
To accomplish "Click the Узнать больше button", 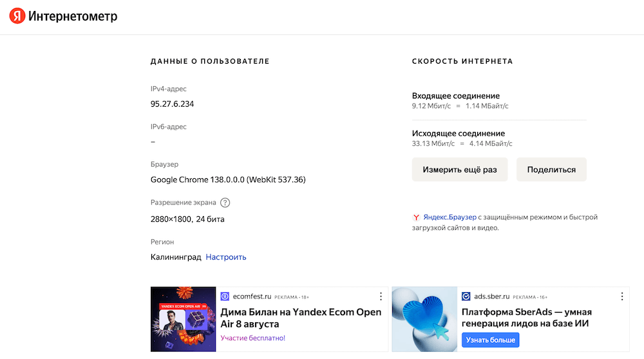I will tap(490, 340).
